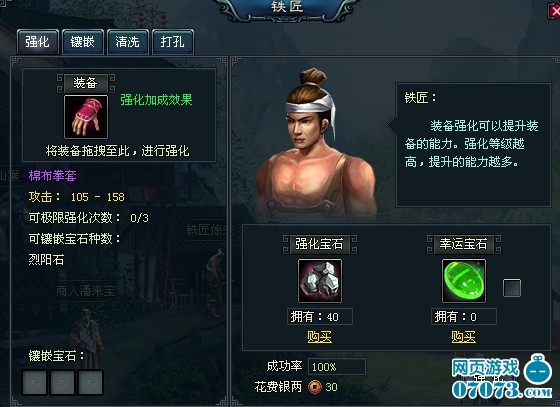Image resolution: width=560 pixels, height=407 pixels.
Task: Select the strengthening stone ore icon
Action: pos(320,281)
